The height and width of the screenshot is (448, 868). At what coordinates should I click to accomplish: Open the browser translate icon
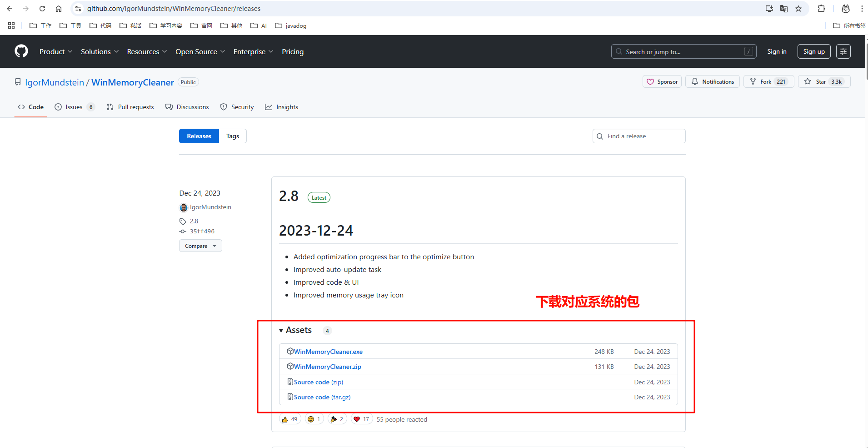coord(784,9)
